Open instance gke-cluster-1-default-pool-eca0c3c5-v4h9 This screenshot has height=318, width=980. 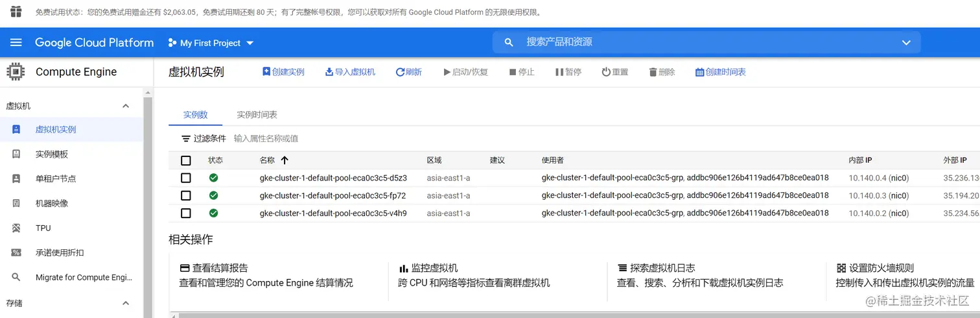pyautogui.click(x=333, y=213)
